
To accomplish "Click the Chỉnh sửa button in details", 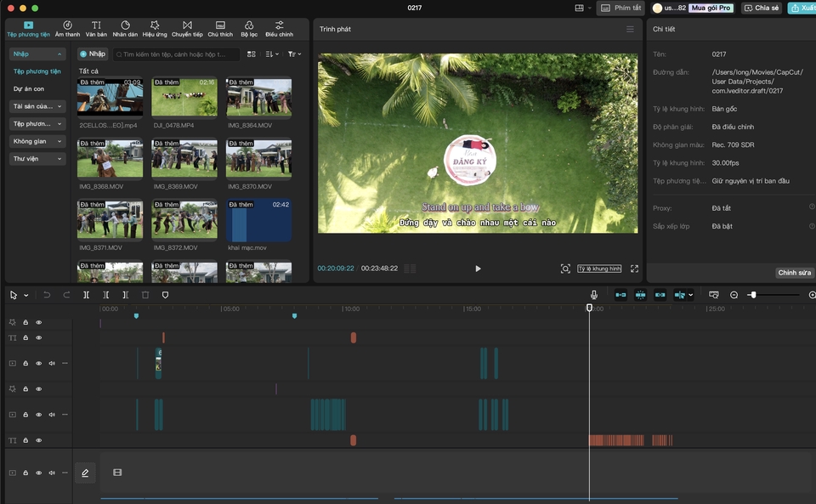I will point(794,273).
